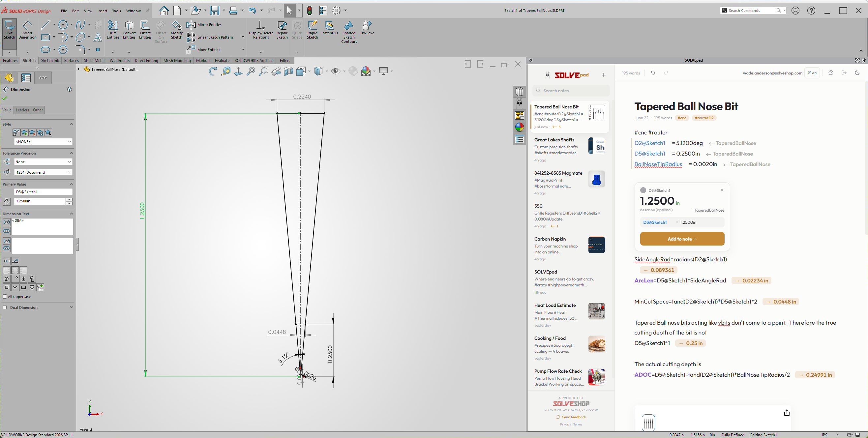Click the Undo arrow in SOLIDWORKS toolbar

pos(252,11)
